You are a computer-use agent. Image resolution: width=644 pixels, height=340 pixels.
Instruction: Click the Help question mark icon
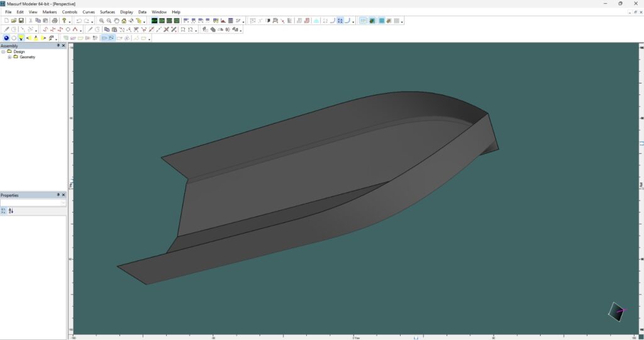point(64,21)
